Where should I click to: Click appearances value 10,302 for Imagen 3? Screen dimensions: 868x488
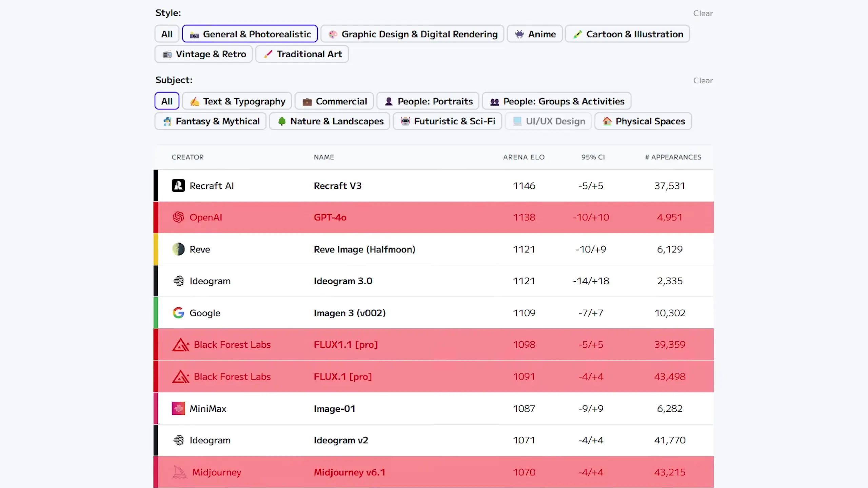[x=670, y=313]
